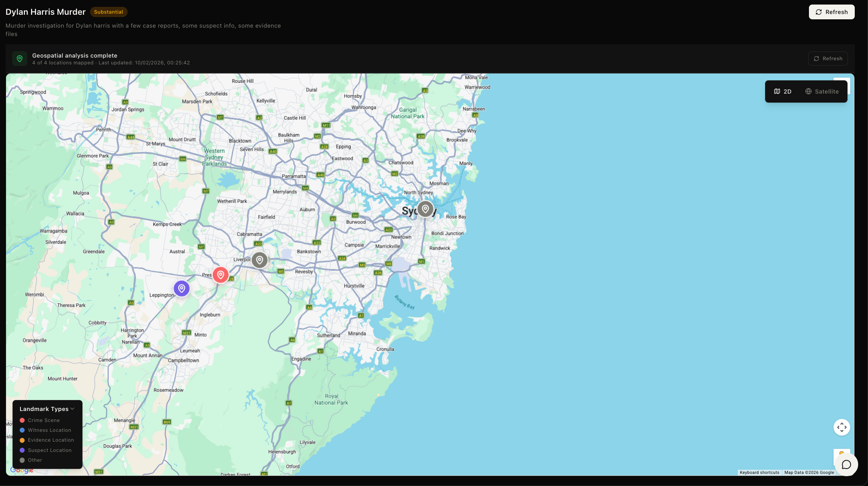868x486 pixels.
Task: Switch the map to Satellite view
Action: pos(822,91)
